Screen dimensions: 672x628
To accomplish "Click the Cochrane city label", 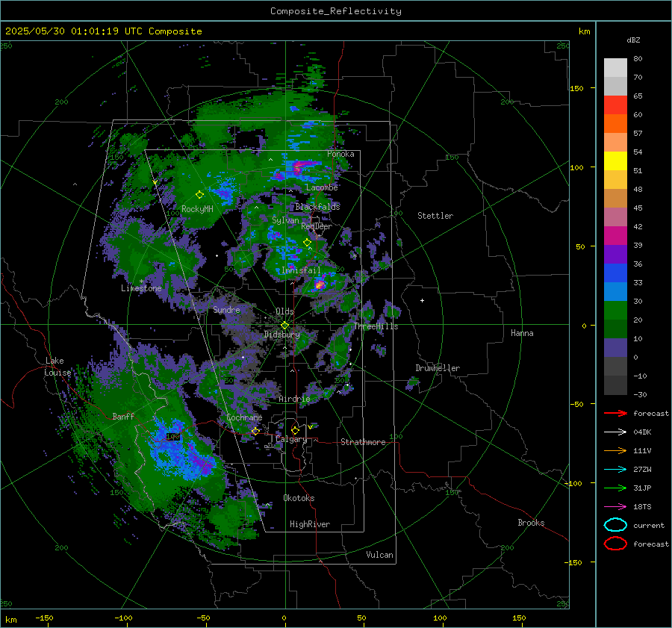I will coord(244,417).
